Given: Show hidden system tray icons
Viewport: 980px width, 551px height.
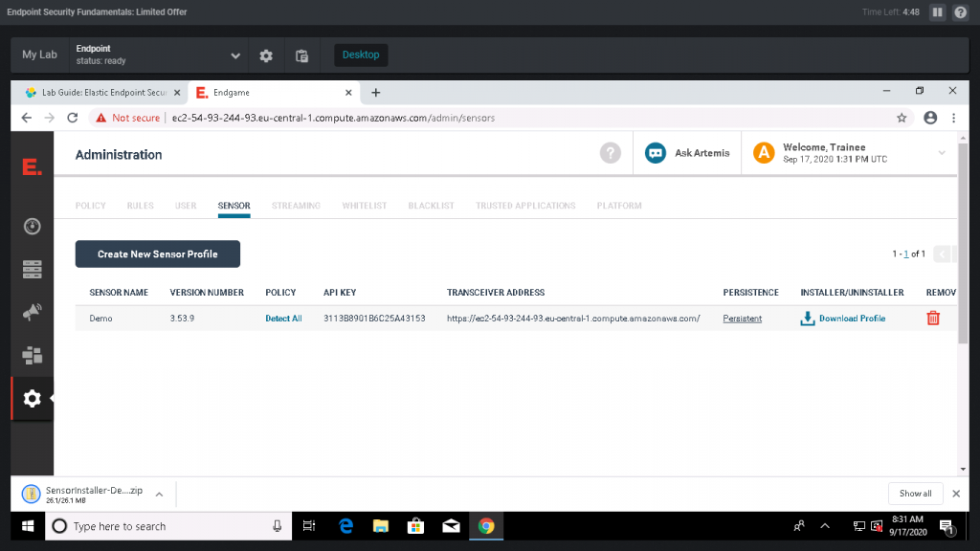Looking at the screenshot, I should click(x=825, y=526).
